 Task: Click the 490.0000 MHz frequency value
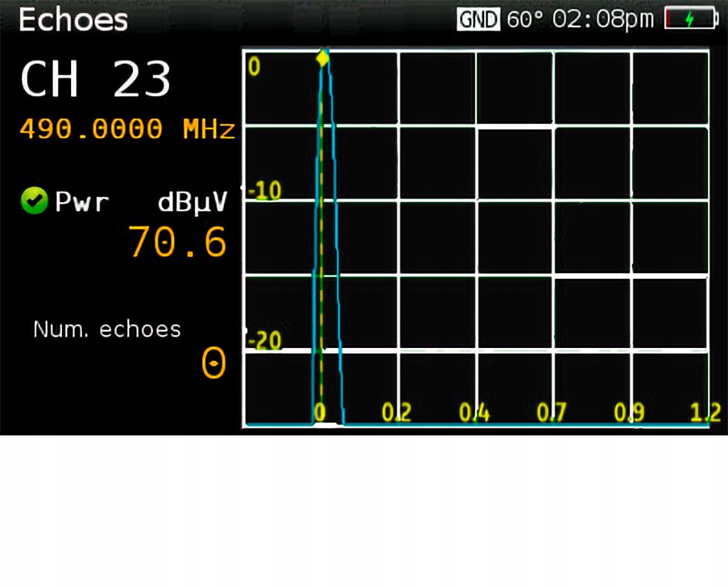128,129
